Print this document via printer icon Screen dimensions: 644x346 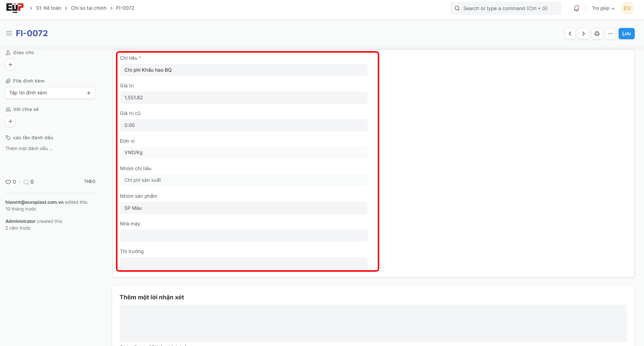(597, 34)
